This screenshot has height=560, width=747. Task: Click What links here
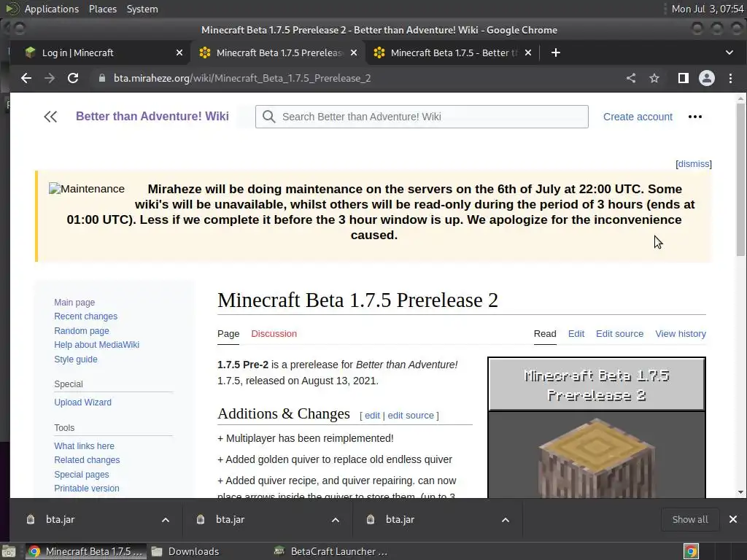click(85, 446)
